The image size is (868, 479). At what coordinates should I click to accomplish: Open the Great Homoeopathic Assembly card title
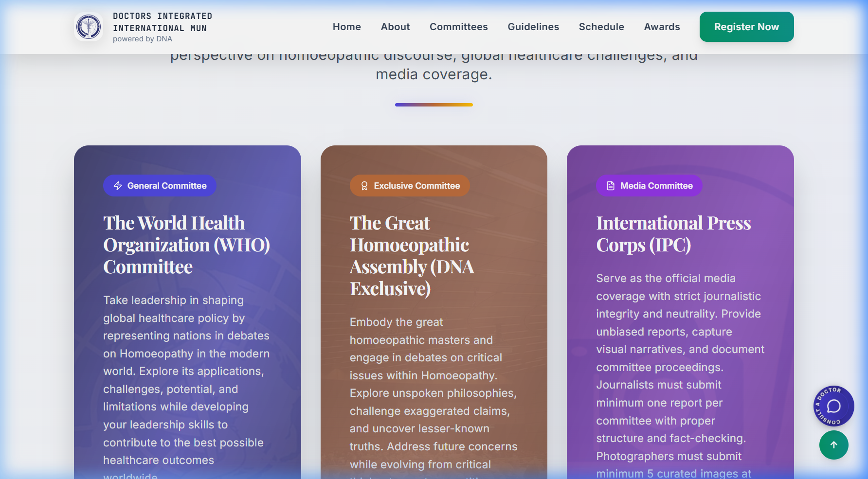tap(412, 256)
